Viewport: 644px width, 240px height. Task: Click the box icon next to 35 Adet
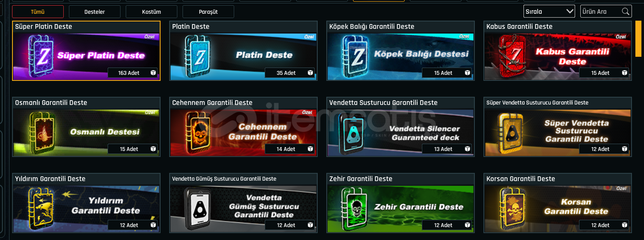pyautogui.click(x=310, y=73)
